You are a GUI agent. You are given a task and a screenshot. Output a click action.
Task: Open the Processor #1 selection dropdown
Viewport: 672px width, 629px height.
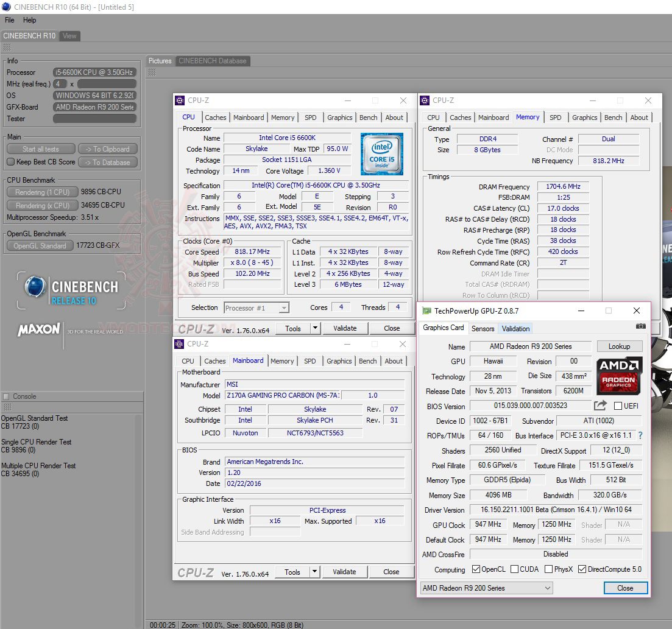point(284,307)
